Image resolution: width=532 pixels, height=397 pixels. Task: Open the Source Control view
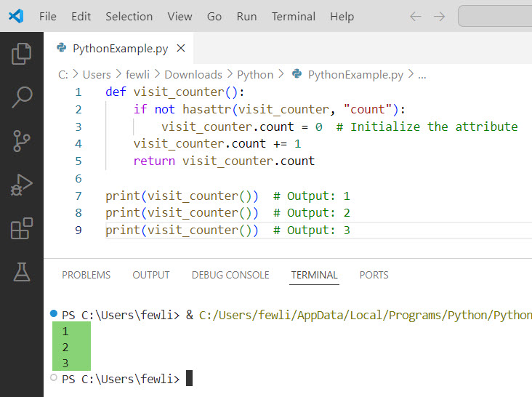22,141
